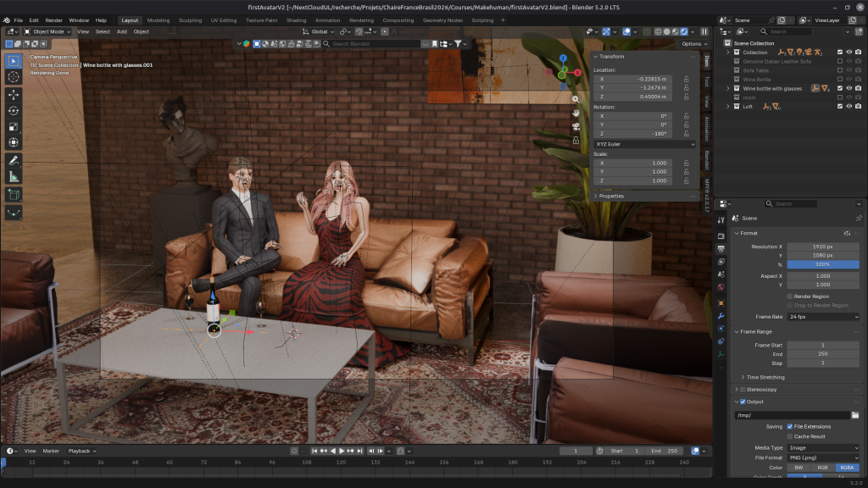Select the Scale tool
The height and width of the screenshot is (488, 868).
pos(14,127)
